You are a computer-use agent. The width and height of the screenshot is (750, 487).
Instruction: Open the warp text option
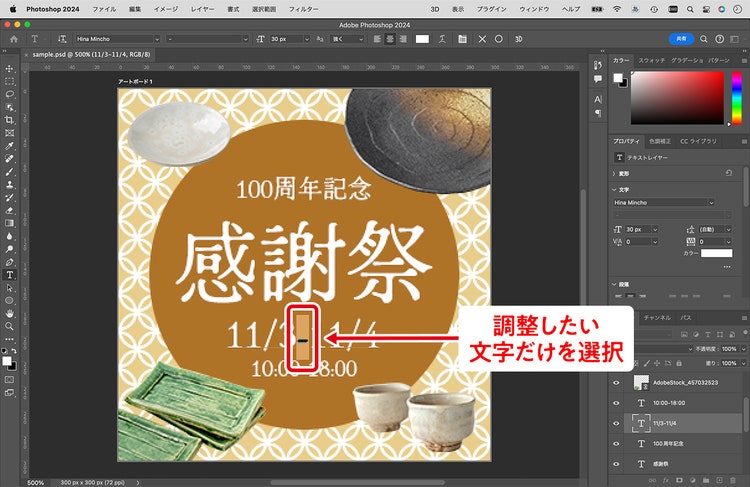click(442, 39)
